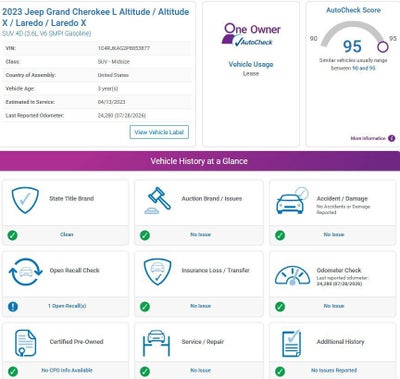Click the State Title Brand label

coord(72,198)
